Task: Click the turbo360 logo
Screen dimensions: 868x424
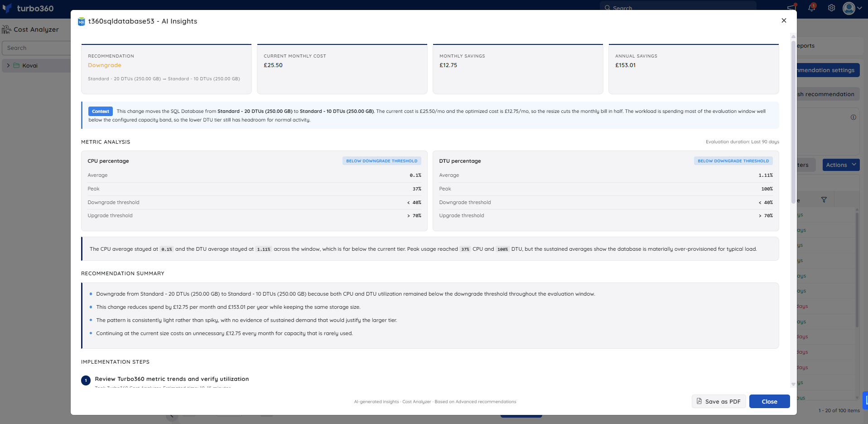Action: point(28,8)
